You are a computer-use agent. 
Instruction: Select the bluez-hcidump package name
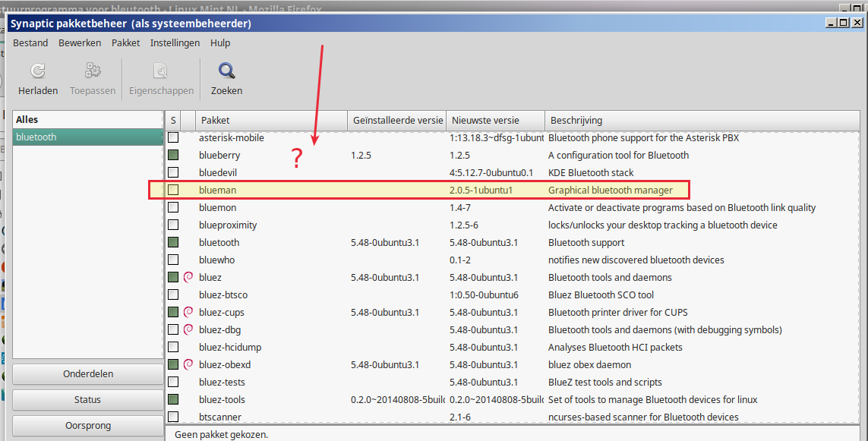point(230,347)
